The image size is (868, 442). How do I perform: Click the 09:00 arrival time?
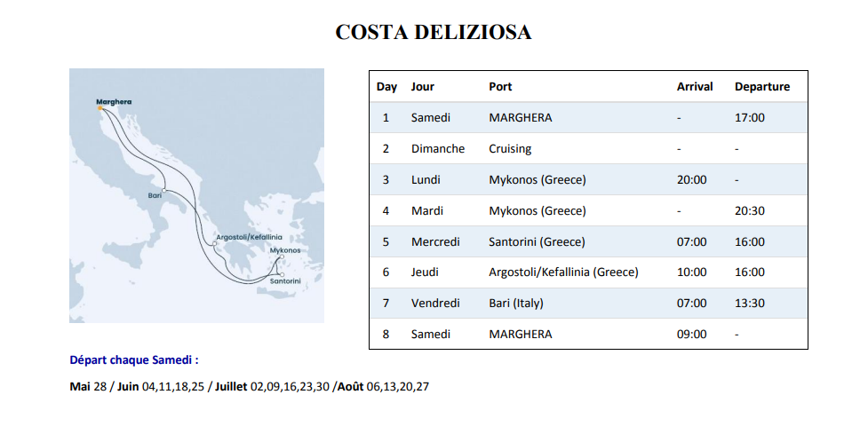[691, 334]
